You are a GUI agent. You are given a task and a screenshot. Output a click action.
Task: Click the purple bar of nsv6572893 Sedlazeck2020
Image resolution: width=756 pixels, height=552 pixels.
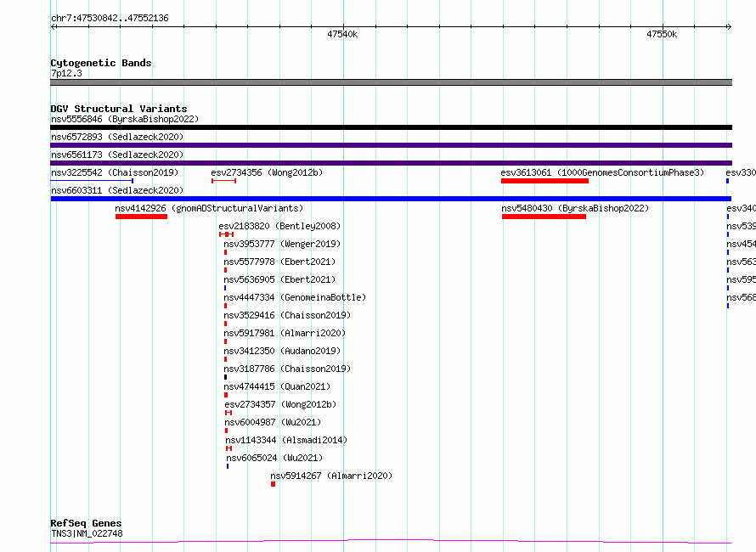pyautogui.click(x=391, y=145)
